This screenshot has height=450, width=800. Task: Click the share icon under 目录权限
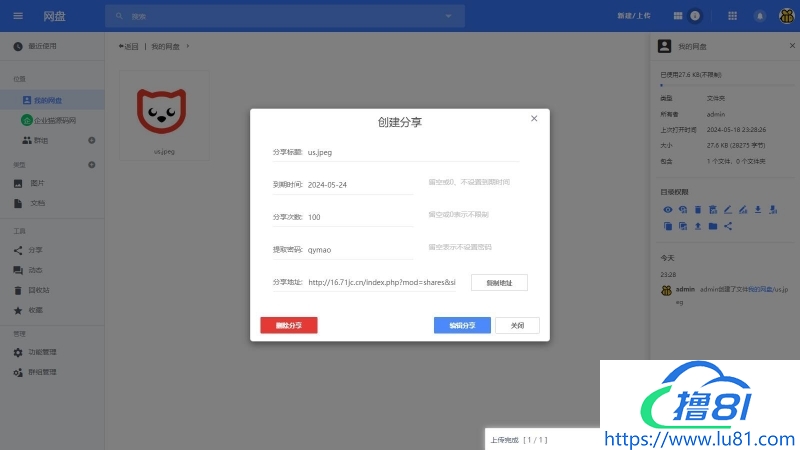click(x=728, y=226)
